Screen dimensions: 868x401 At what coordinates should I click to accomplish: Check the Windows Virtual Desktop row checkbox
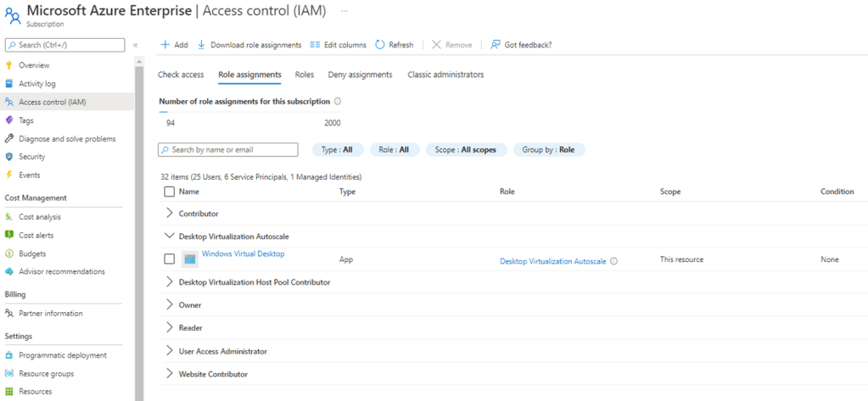click(169, 259)
